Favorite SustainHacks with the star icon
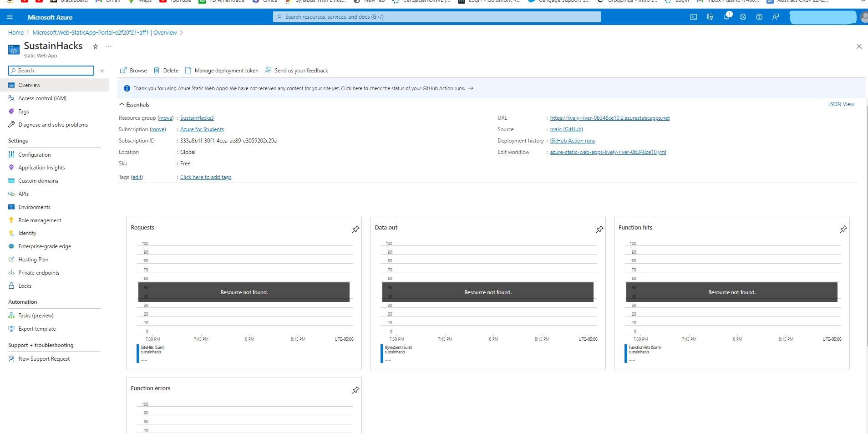 [96, 46]
